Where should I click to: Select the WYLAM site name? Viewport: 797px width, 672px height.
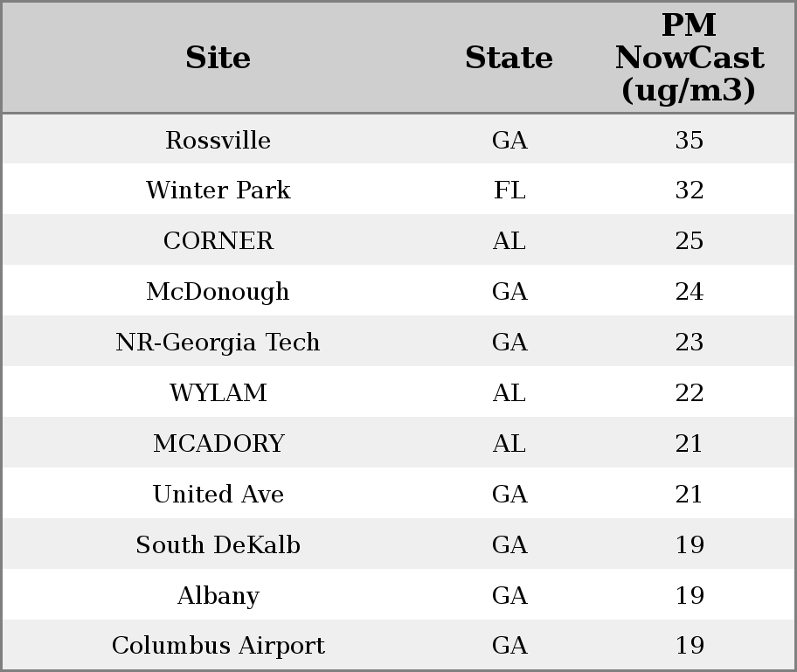[x=218, y=393]
